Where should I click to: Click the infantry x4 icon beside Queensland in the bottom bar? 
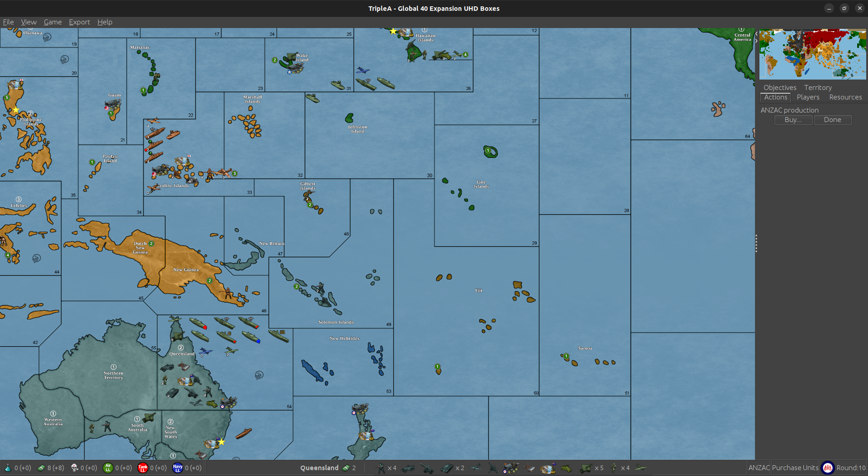coord(381,468)
